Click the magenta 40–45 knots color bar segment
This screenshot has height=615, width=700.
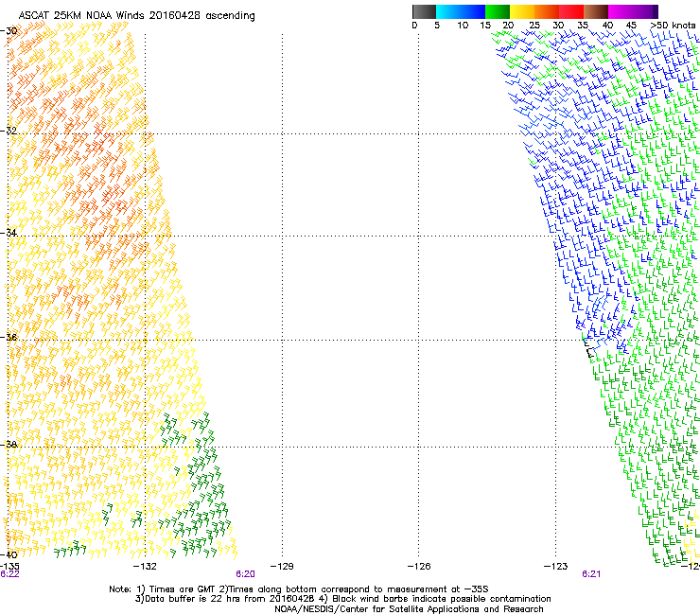coord(621,11)
